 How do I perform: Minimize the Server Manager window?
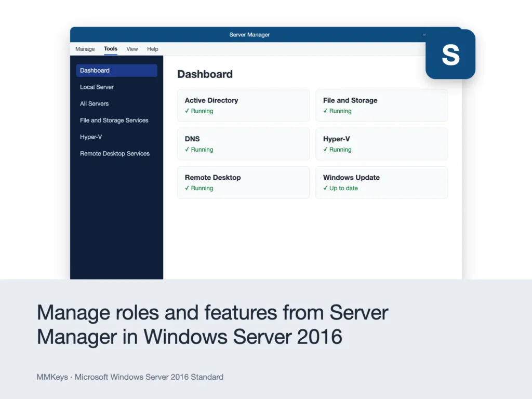point(424,35)
